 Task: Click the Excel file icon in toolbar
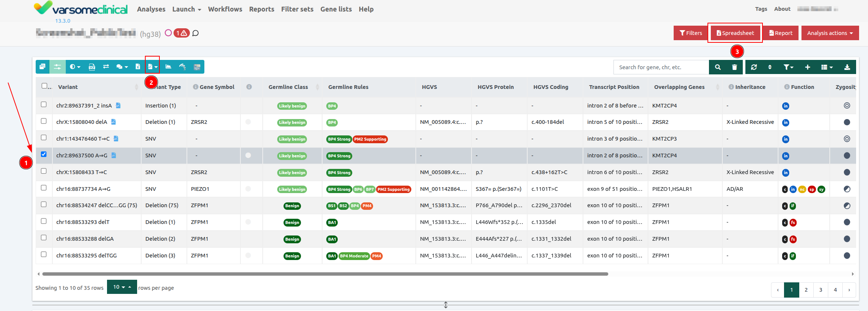pos(138,67)
